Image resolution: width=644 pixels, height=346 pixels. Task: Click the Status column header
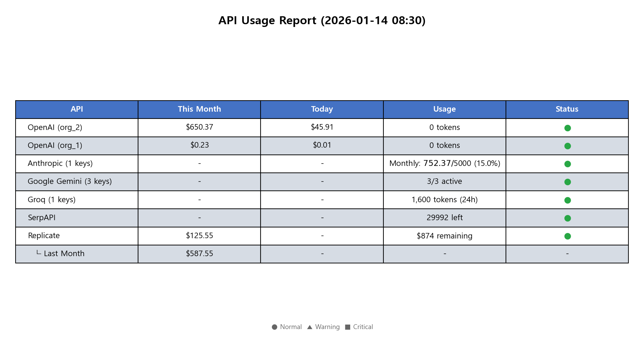pos(567,110)
